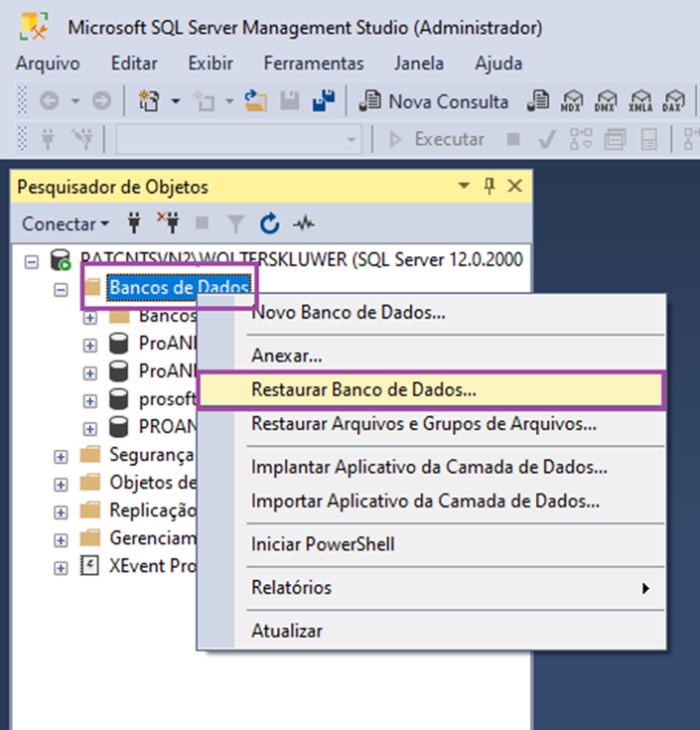Image resolution: width=700 pixels, height=730 pixels.
Task: Click the parse checkmark icon
Action: (x=547, y=139)
